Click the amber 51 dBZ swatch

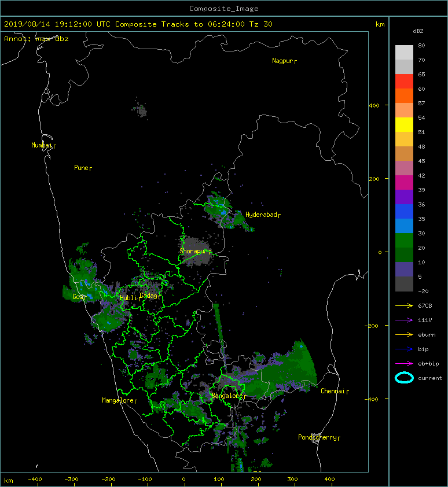pyautogui.click(x=404, y=139)
